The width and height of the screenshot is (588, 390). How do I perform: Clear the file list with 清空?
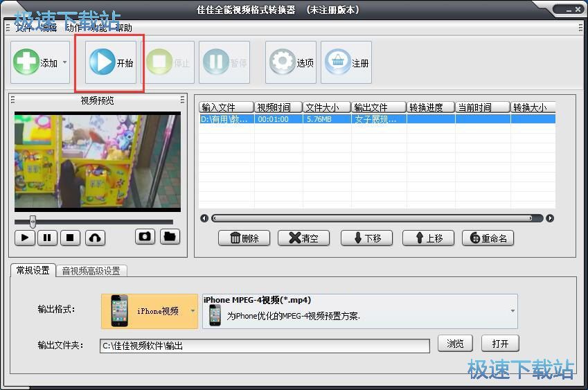303,238
